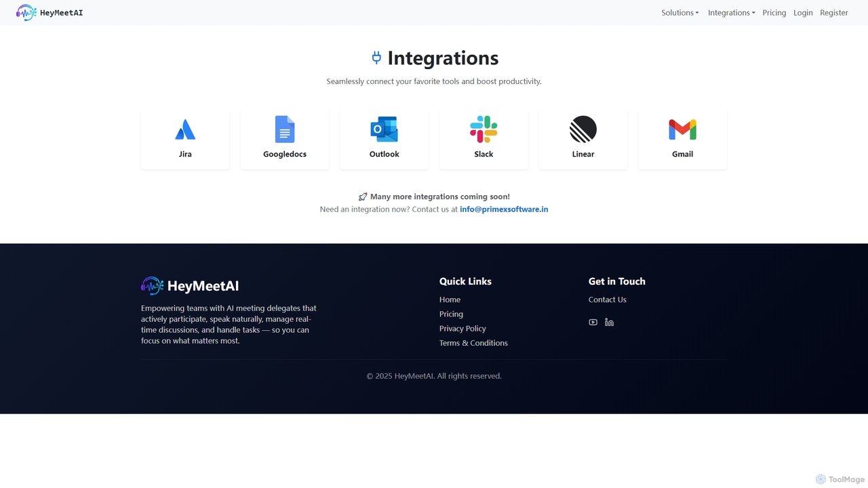Open the Privacy Policy link
The height and width of the screenshot is (488, 868).
tap(462, 329)
